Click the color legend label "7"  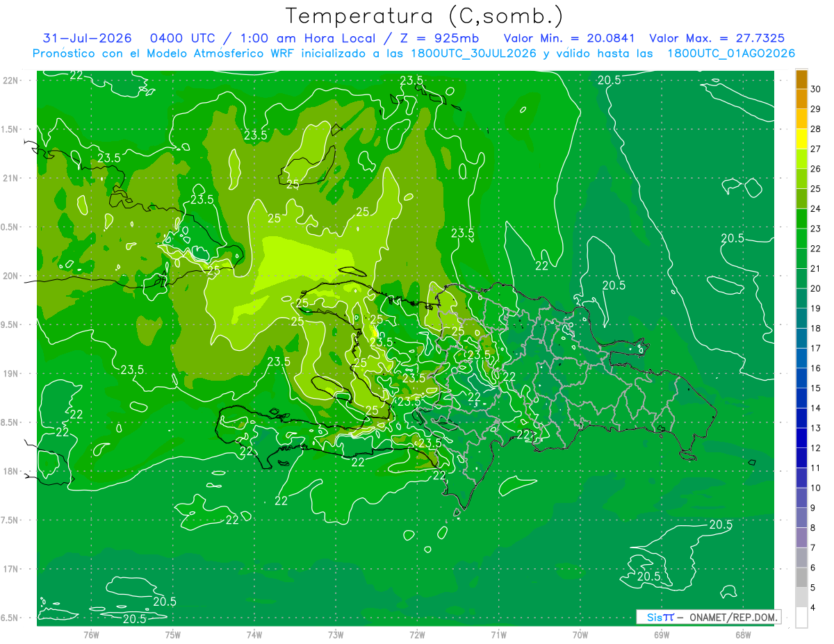pos(813,547)
